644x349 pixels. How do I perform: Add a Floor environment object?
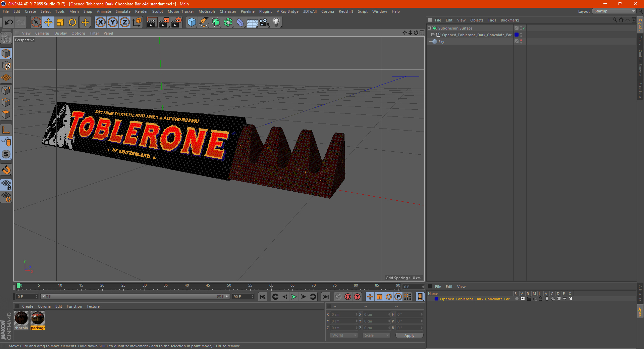(252, 22)
